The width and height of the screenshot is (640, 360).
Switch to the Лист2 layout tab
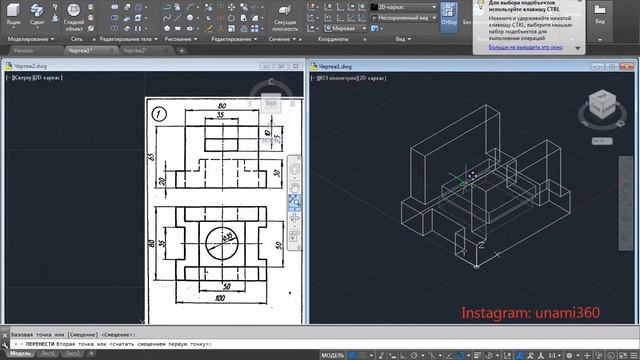coord(73,353)
